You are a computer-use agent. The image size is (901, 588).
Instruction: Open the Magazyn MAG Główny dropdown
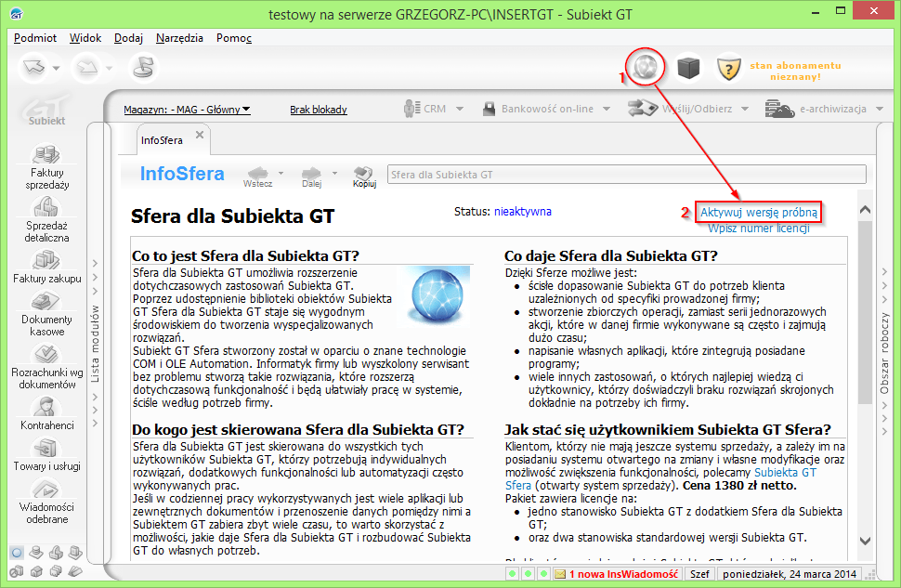187,110
